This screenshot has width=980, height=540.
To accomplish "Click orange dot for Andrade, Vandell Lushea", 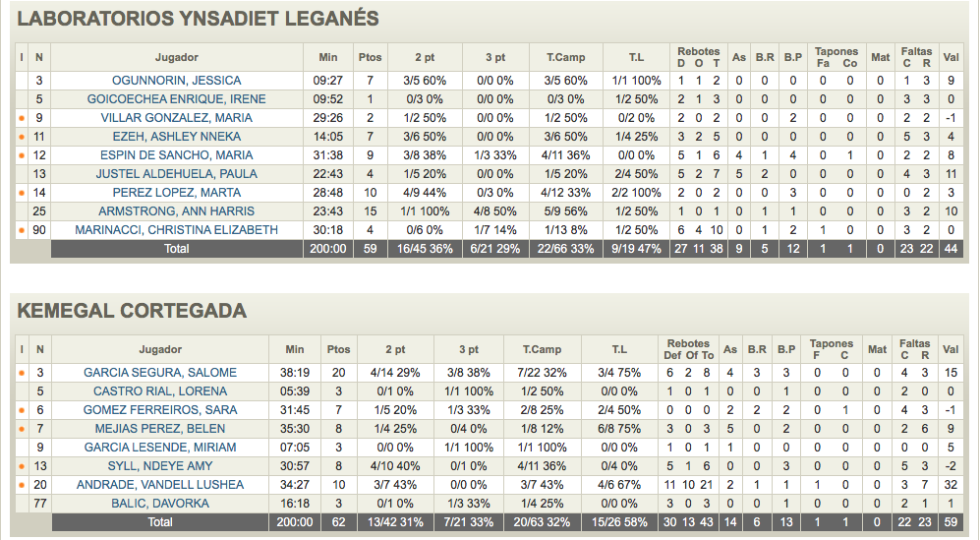I will coord(22,486).
